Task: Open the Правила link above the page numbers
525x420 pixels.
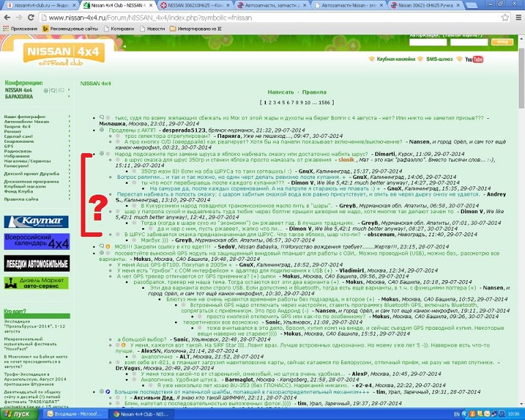Action: pos(314,92)
